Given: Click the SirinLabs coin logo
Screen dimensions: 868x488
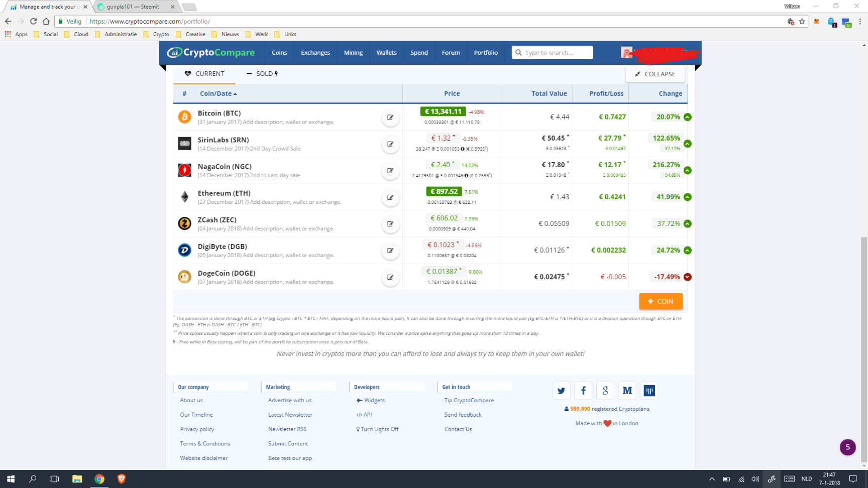Looking at the screenshot, I should tap(185, 144).
